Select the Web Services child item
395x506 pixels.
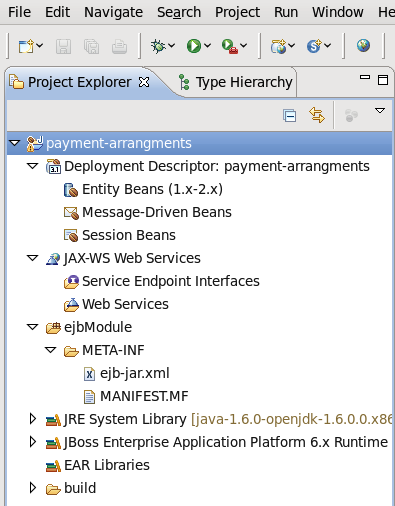pyautogui.click(x=125, y=304)
